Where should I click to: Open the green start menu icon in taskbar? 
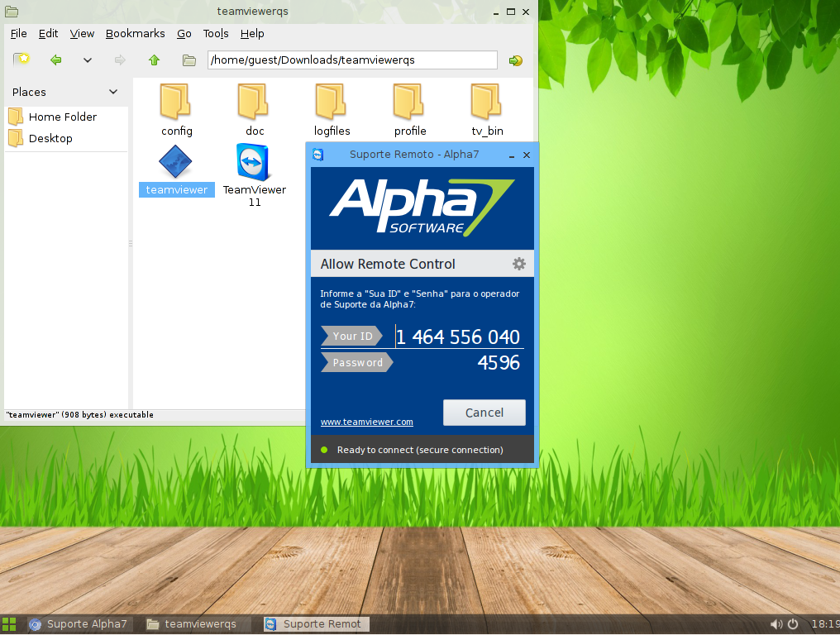9,624
